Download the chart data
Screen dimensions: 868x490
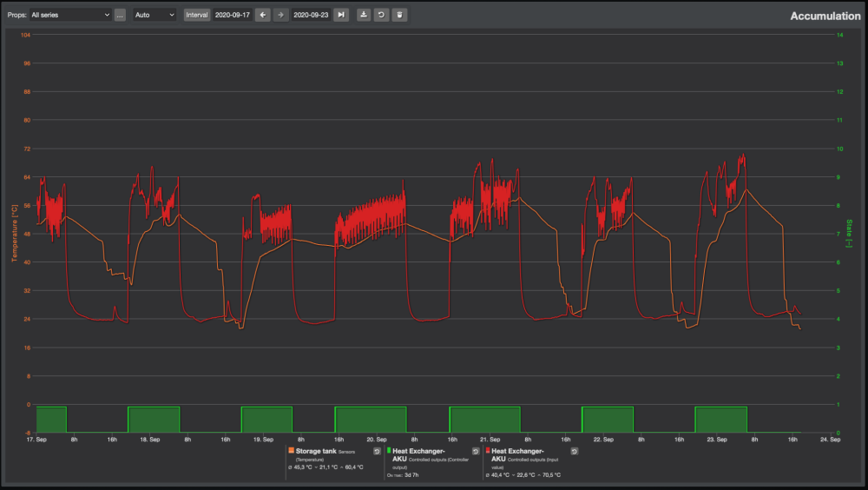(x=364, y=15)
